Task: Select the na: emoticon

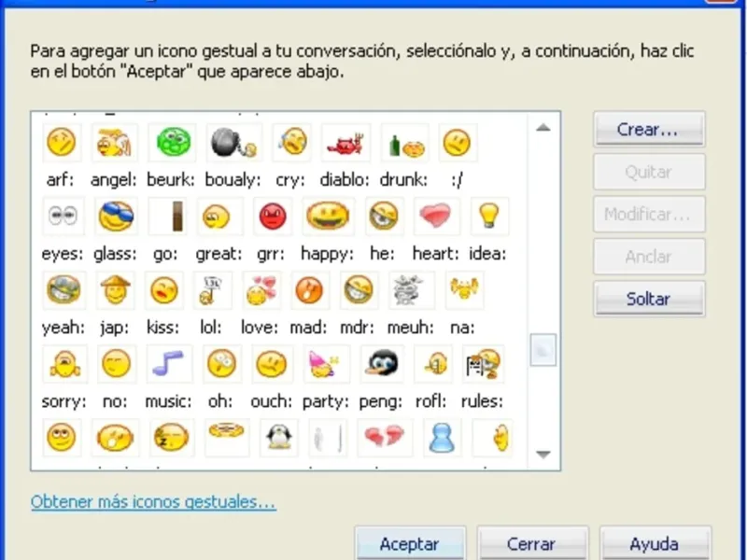Action: pyautogui.click(x=464, y=290)
